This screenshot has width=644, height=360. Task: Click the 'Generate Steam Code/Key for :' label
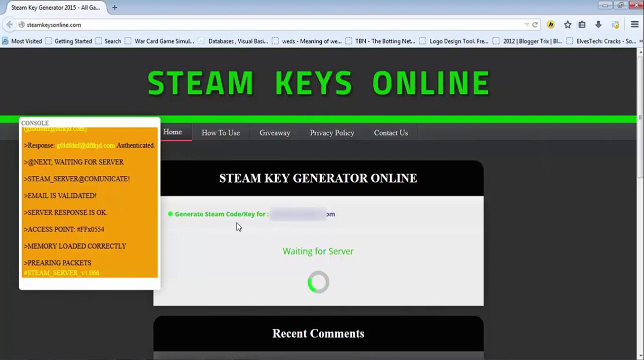click(222, 214)
